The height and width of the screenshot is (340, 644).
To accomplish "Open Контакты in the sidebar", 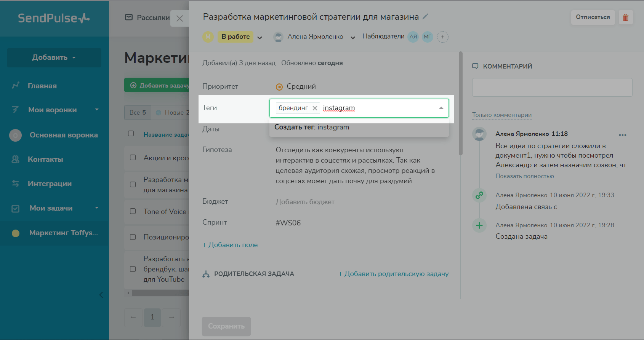I will 45,160.
